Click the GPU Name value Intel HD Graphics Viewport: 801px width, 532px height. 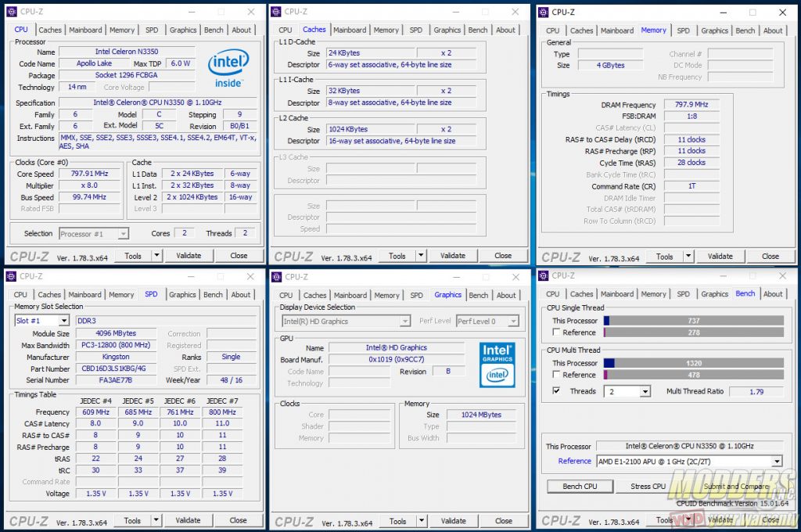397,347
